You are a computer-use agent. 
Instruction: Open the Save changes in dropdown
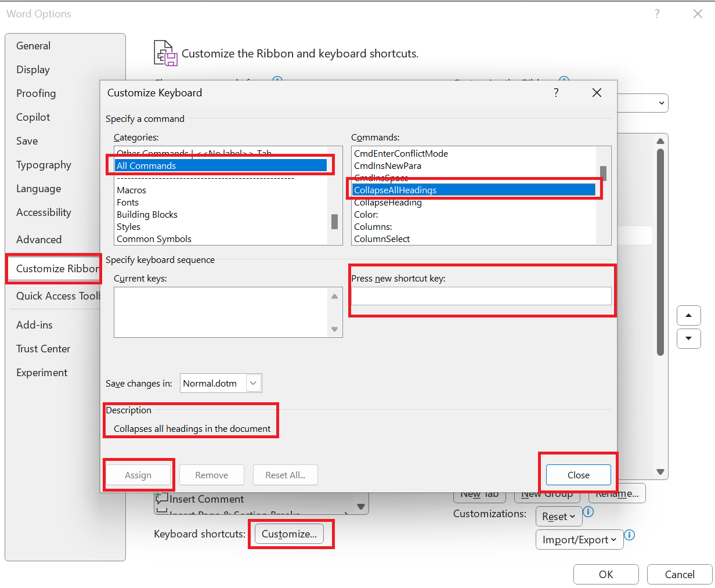click(252, 383)
